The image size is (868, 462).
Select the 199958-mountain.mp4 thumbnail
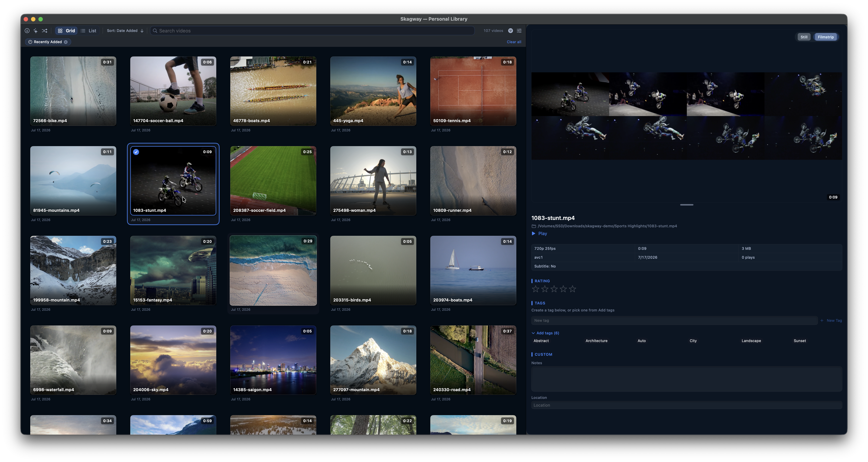(73, 270)
